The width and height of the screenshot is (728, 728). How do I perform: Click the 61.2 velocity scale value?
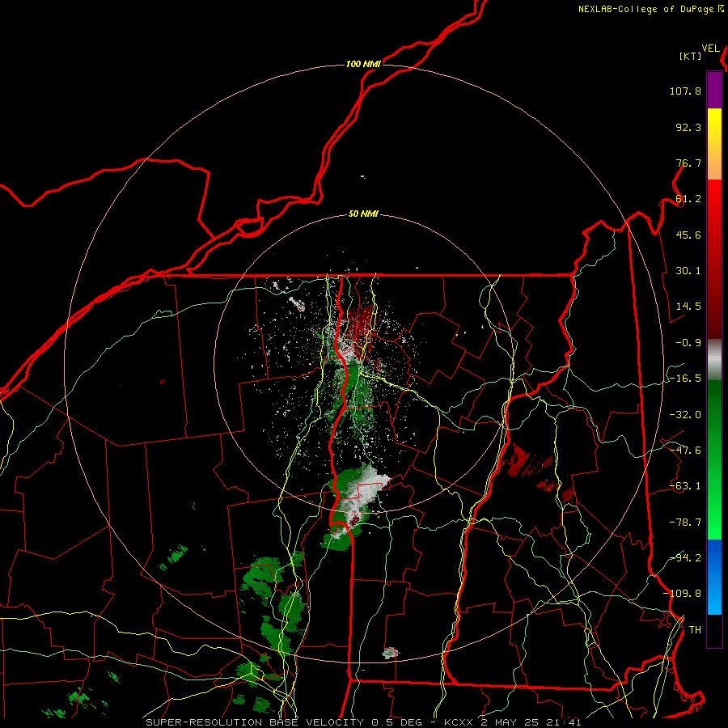tap(688, 199)
